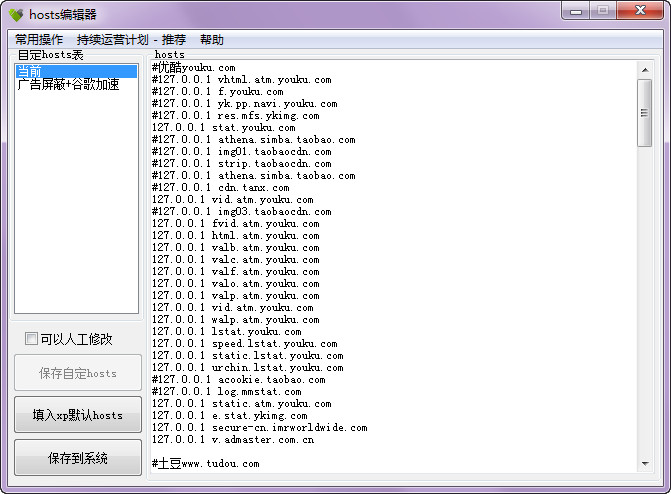Click the walp.atm.youku.com line
The image size is (671, 494).
236,319
